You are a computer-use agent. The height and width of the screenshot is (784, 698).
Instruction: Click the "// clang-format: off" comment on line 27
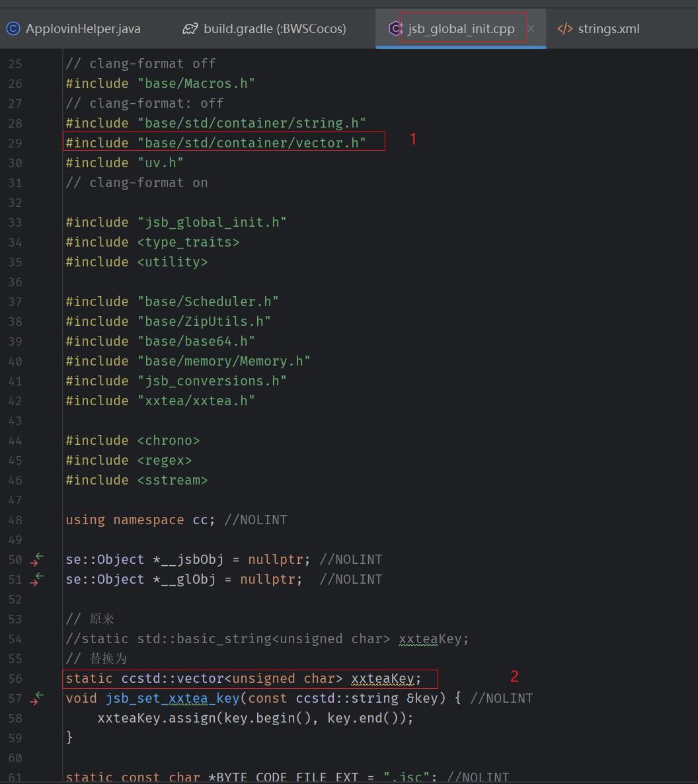(x=145, y=104)
